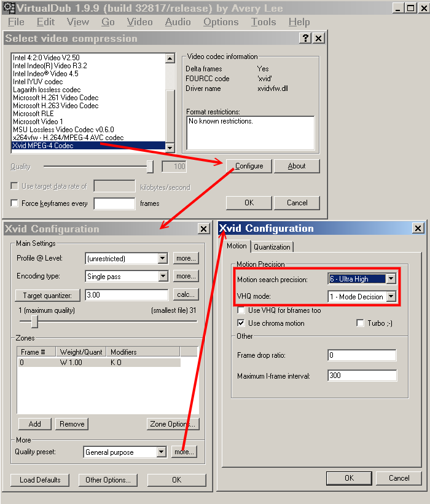Click more... next to Quality preset

tap(184, 452)
